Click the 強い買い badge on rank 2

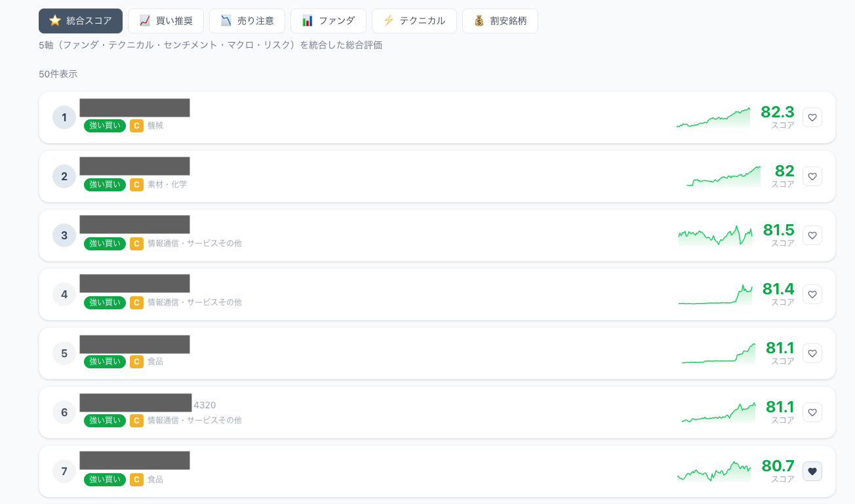point(105,185)
